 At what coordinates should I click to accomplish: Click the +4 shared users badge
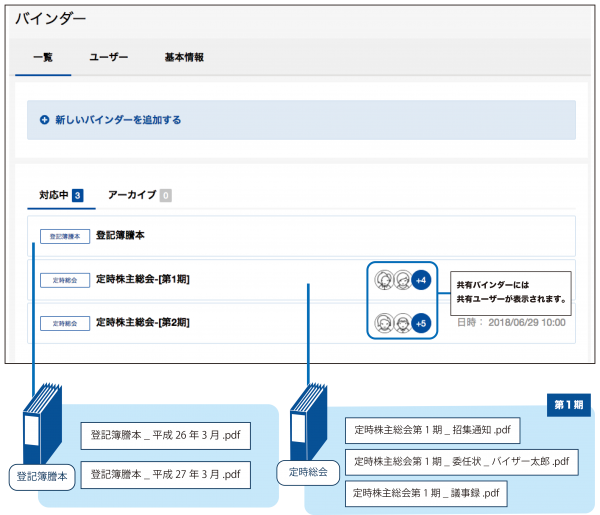pos(421,280)
